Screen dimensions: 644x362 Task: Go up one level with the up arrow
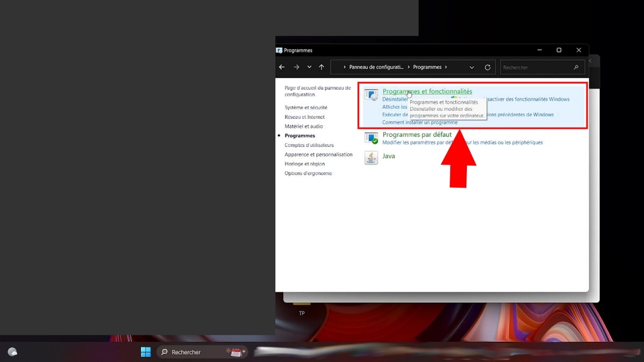point(321,67)
